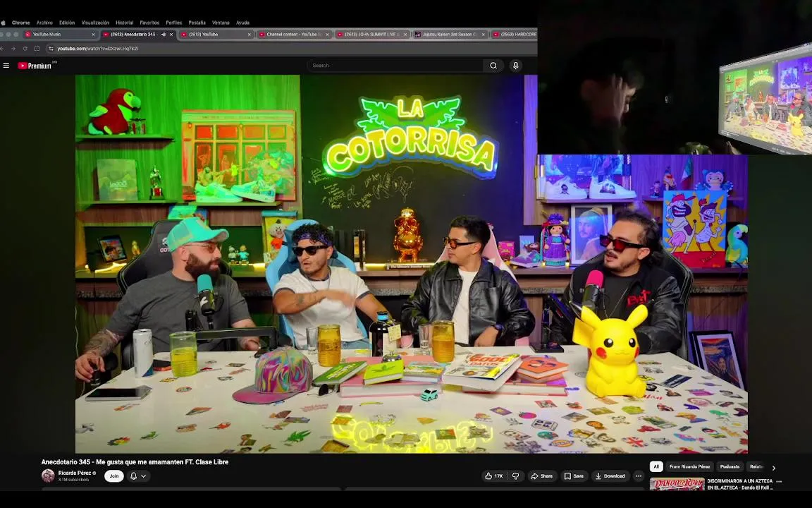Close the Anecdotario 345 tab
Viewport: 812px width, 508px height.
point(171,34)
